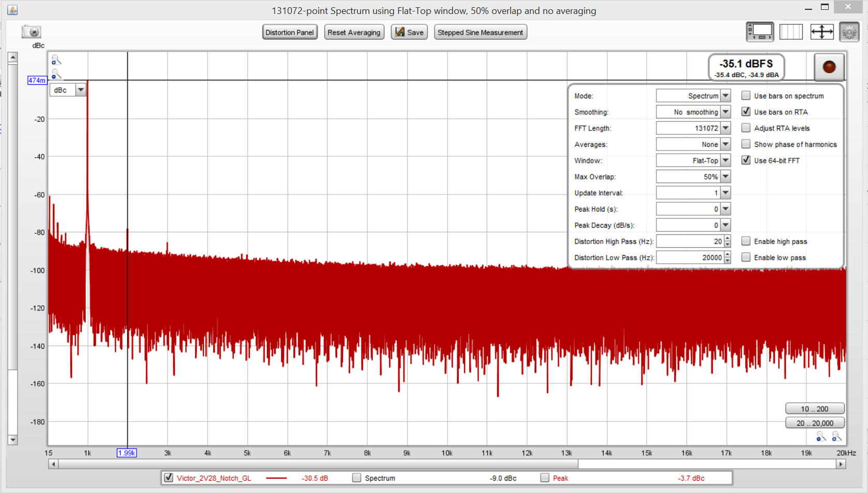Set range to 10 .. 200
Image resolution: width=868 pixels, height=493 pixels.
[x=815, y=409]
